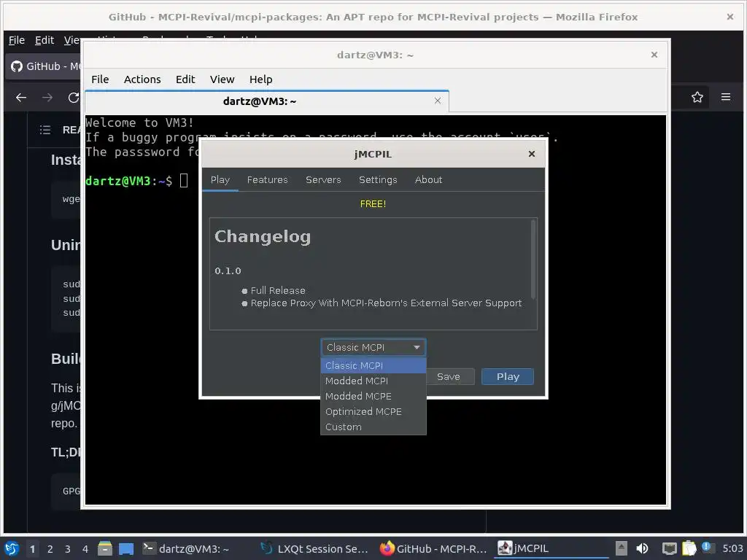The width and height of the screenshot is (747, 560).
Task: Activate GitHub Firefox taskbar entry
Action: (433, 548)
